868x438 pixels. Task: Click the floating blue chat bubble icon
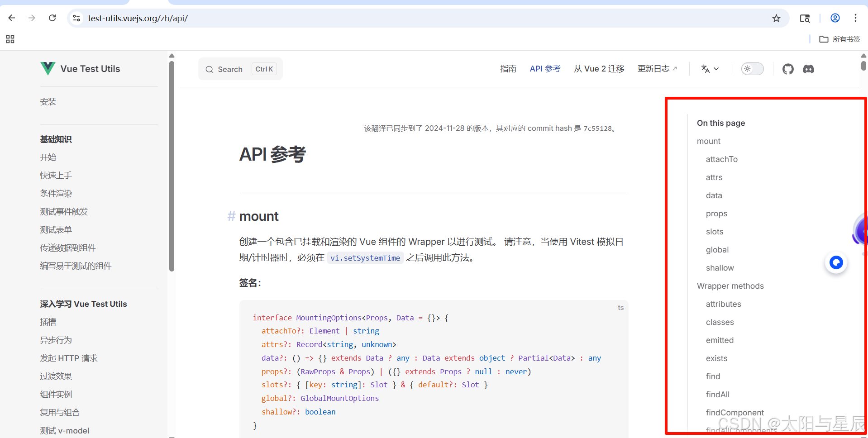pos(836,262)
